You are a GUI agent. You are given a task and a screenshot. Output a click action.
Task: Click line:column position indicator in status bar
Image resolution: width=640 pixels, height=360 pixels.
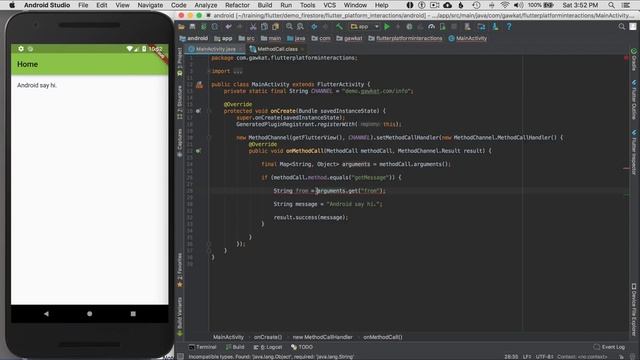pos(511,357)
